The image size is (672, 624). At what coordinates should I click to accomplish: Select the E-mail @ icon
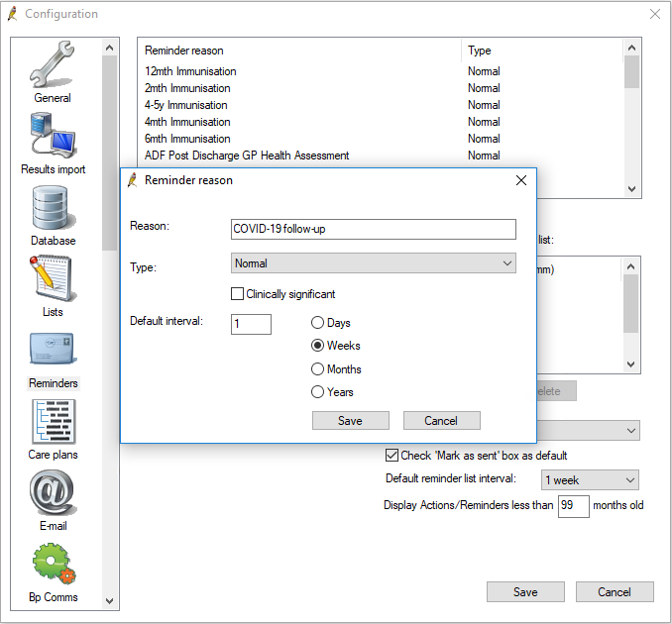pyautogui.click(x=53, y=493)
